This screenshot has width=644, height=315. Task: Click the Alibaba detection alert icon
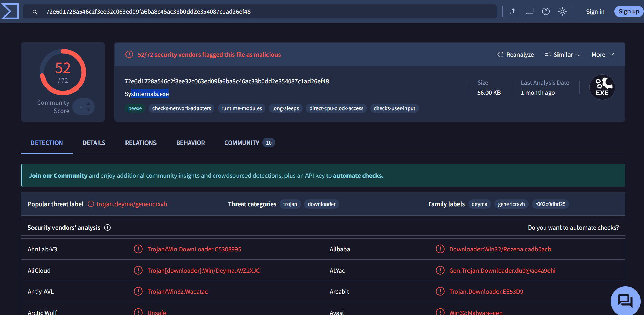440,249
